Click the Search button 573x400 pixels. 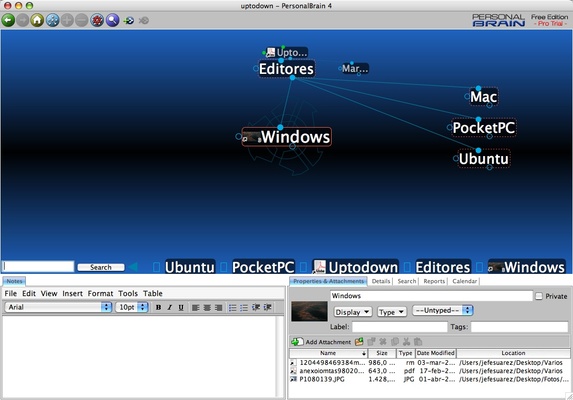(101, 267)
